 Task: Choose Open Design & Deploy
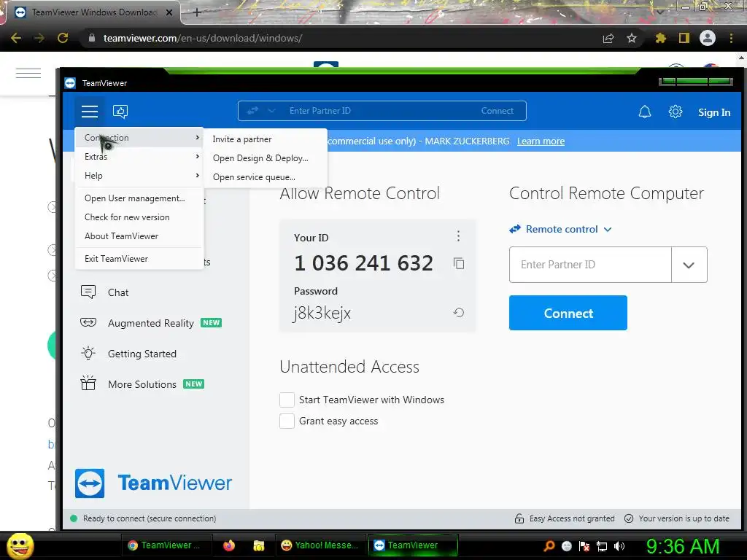pyautogui.click(x=266, y=158)
